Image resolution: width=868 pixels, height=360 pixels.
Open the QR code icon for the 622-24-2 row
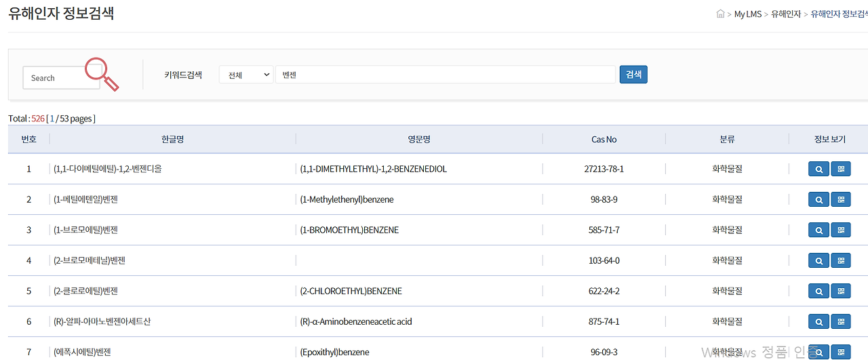pyautogui.click(x=841, y=292)
